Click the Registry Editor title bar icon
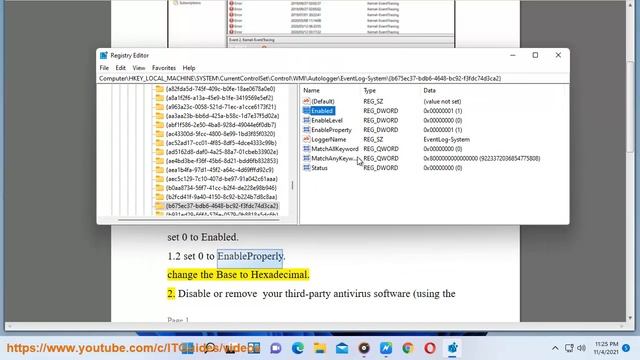 click(104, 56)
